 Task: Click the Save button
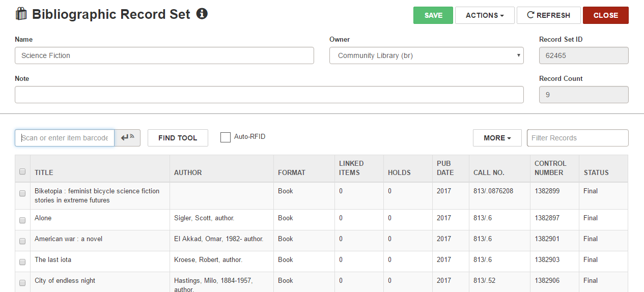[x=433, y=15]
